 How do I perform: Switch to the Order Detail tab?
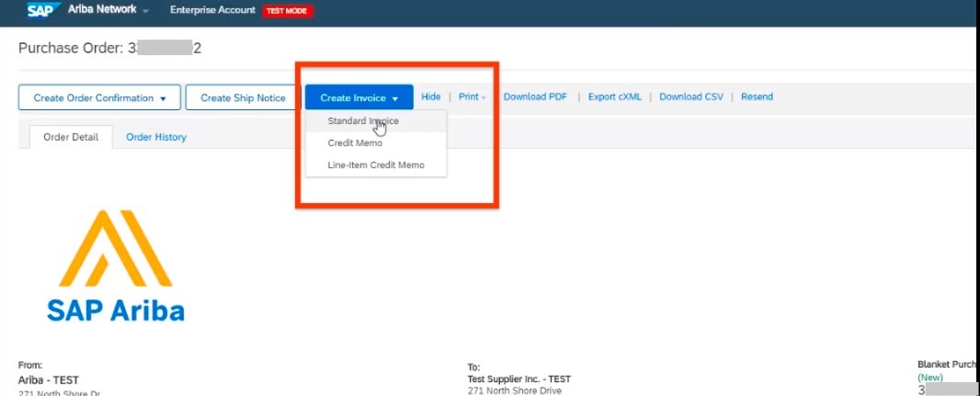pyautogui.click(x=71, y=137)
